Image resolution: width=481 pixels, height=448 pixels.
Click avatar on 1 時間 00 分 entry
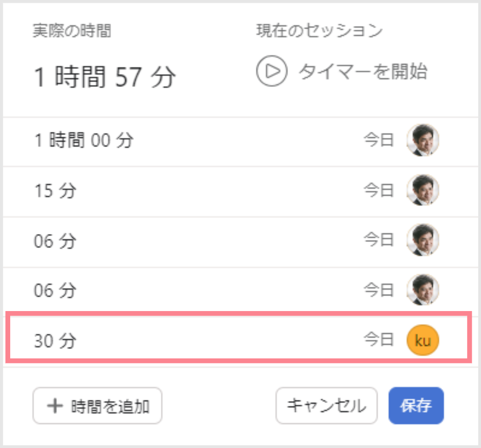[423, 140]
